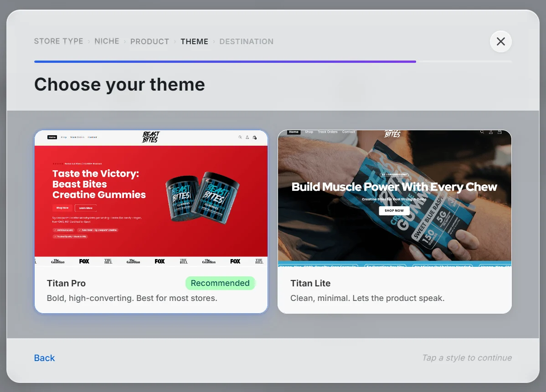Select the Titan Lite theme preview

395,198
